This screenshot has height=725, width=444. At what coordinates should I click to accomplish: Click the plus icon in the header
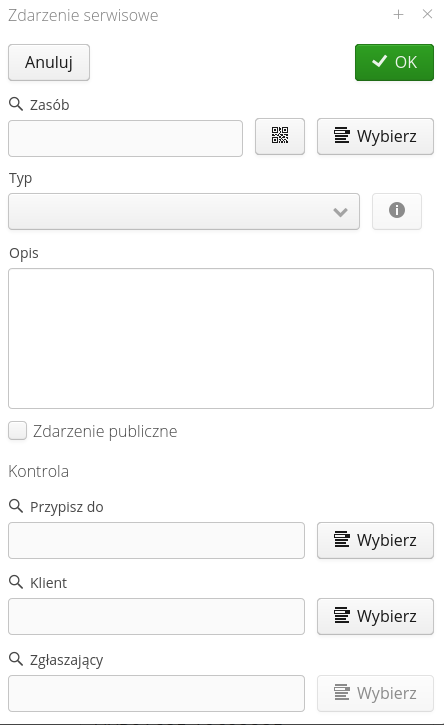coord(398,15)
